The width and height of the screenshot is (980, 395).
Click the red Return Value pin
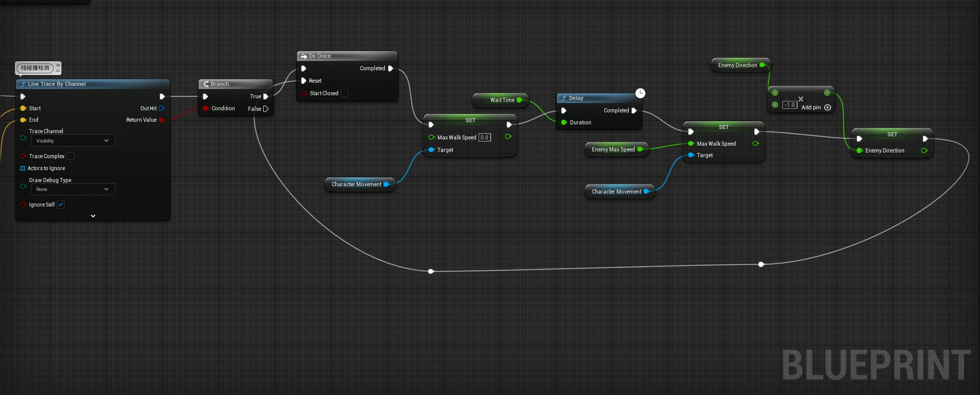[x=161, y=120]
